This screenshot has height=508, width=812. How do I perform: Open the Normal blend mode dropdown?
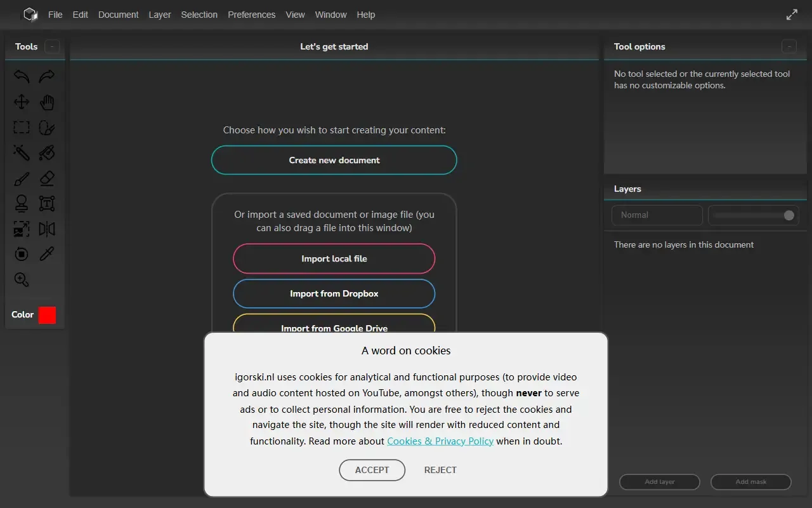pos(657,215)
